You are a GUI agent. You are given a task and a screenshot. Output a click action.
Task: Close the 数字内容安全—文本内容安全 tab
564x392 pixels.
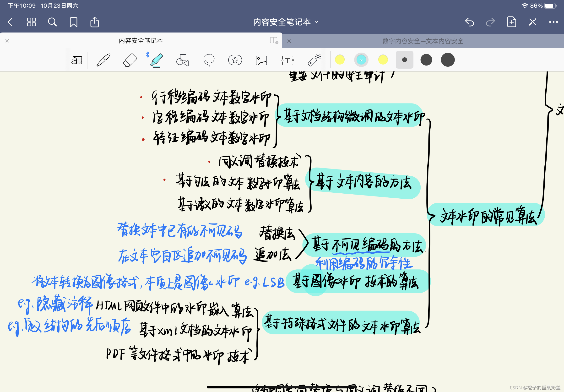click(x=289, y=41)
